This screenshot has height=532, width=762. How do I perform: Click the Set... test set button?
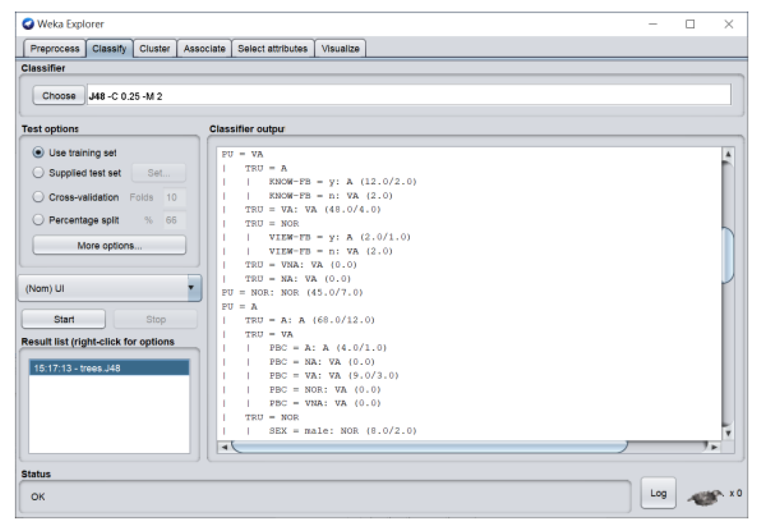pyautogui.click(x=159, y=173)
